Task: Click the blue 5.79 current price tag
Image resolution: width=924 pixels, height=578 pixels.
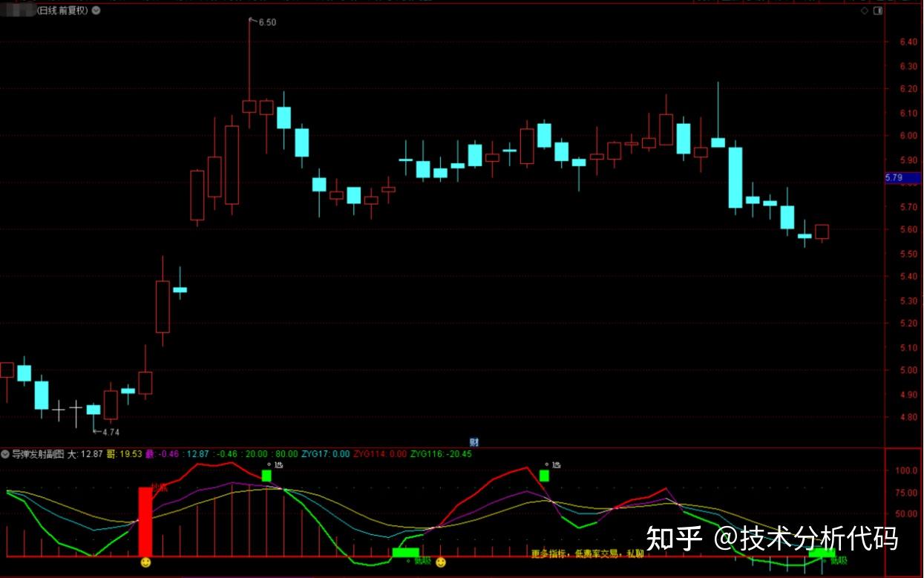Action: tap(903, 178)
